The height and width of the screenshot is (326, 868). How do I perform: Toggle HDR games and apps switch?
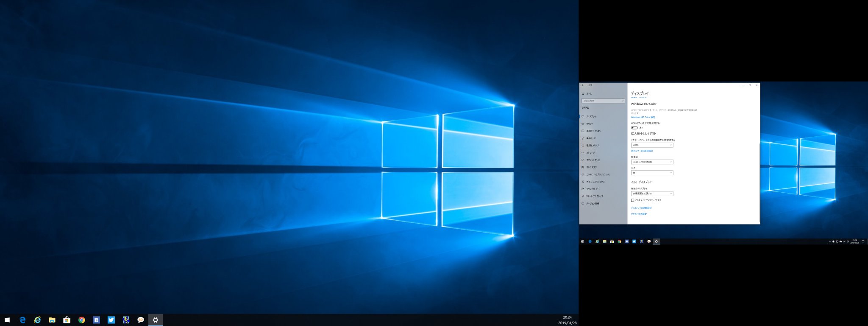pyautogui.click(x=634, y=127)
